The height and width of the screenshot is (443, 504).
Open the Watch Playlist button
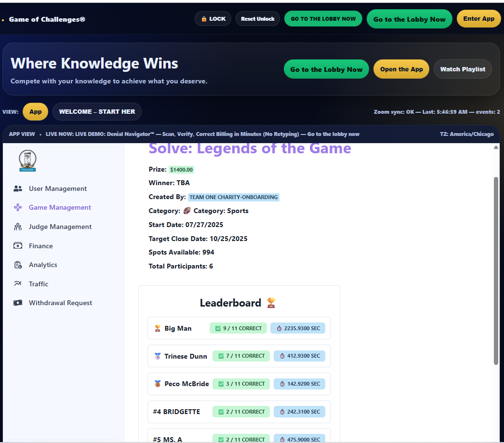[463, 69]
